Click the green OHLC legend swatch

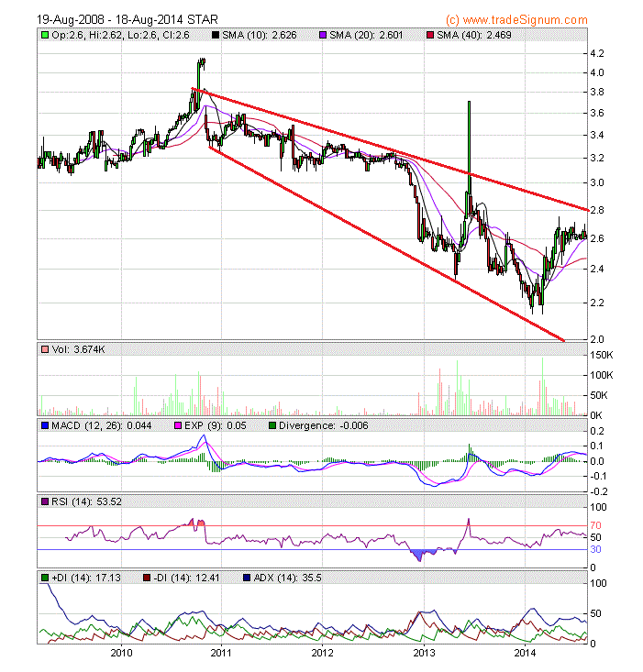[x=45, y=35]
